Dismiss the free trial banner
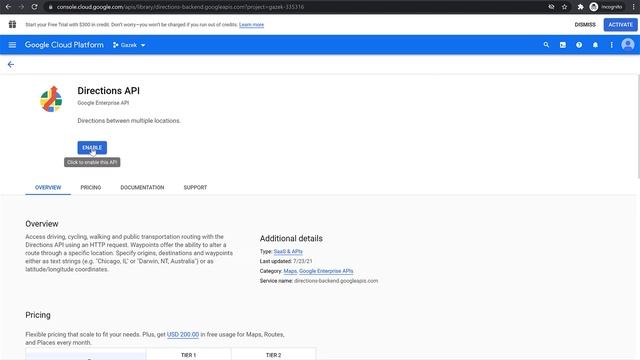Screen dimensions: 640x360 point(585,24)
